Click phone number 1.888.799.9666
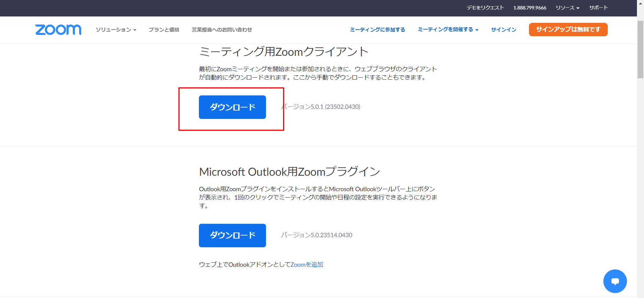 pyautogui.click(x=530, y=8)
